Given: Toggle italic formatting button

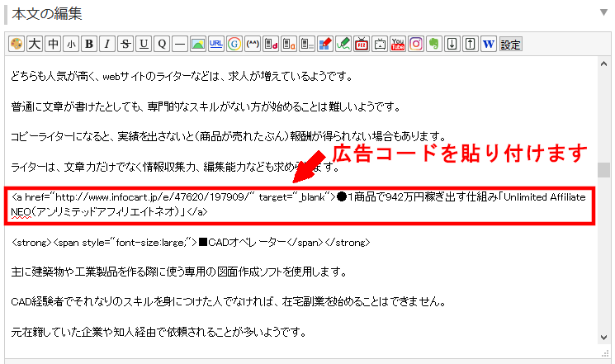Looking at the screenshot, I should pos(107,44).
